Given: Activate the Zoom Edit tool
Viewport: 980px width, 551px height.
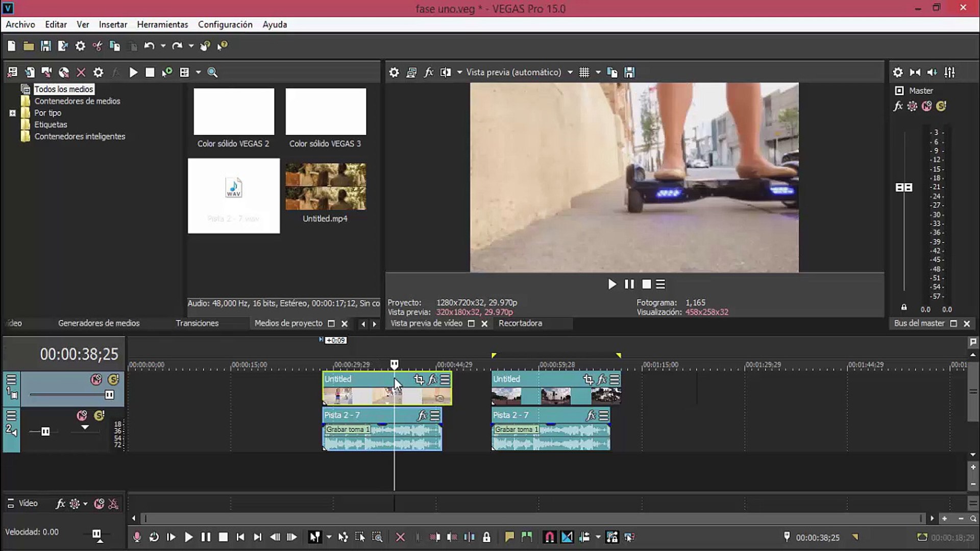Looking at the screenshot, I should [377, 537].
